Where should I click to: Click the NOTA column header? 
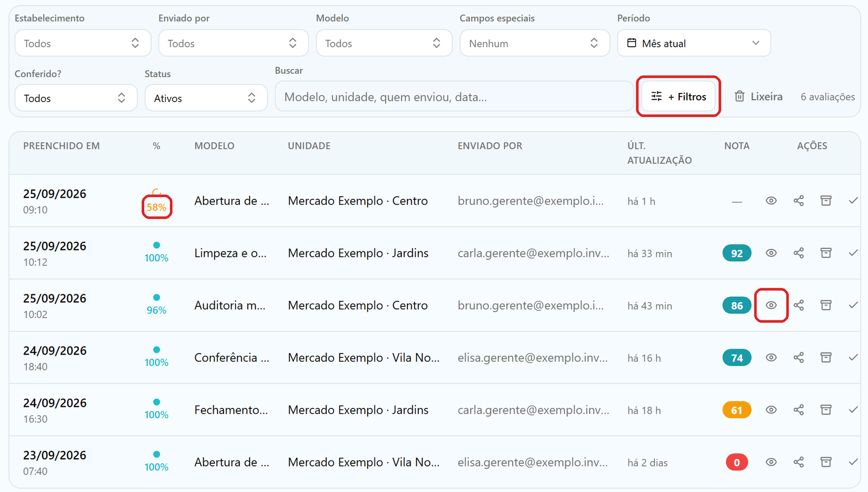[737, 146]
